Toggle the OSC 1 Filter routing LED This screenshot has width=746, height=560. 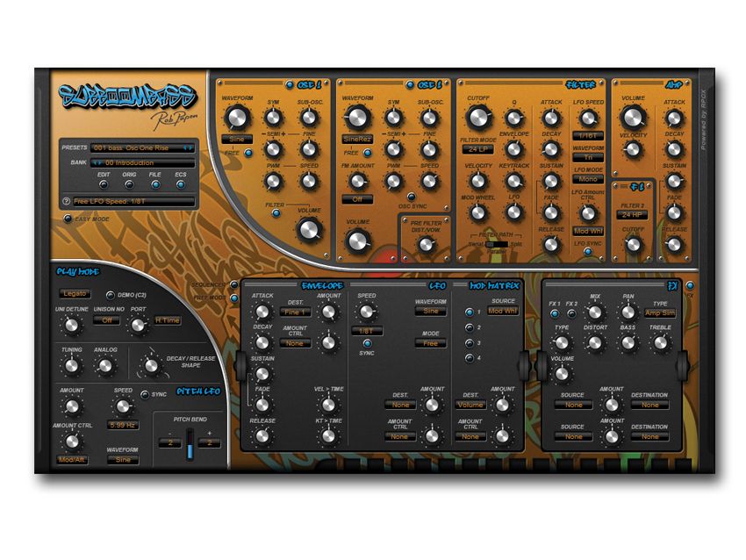[x=276, y=213]
